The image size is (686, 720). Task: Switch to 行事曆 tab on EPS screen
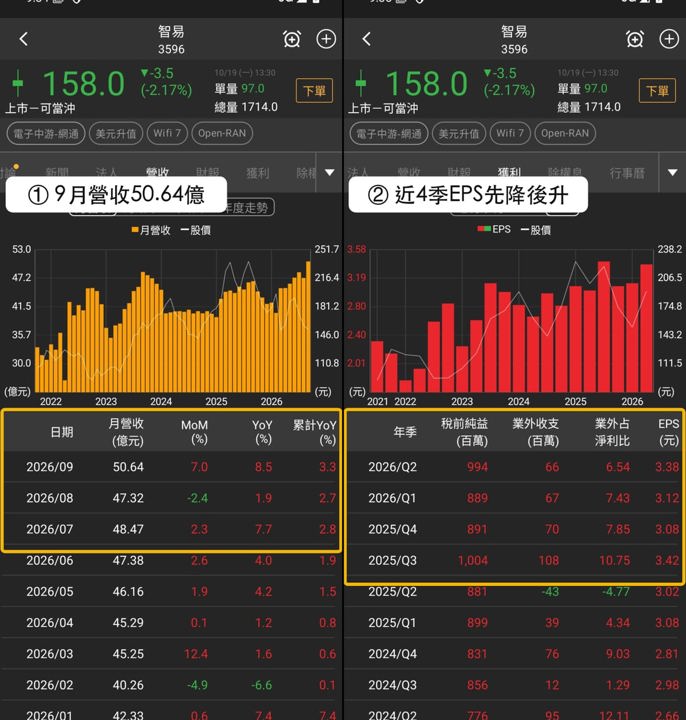(627, 173)
